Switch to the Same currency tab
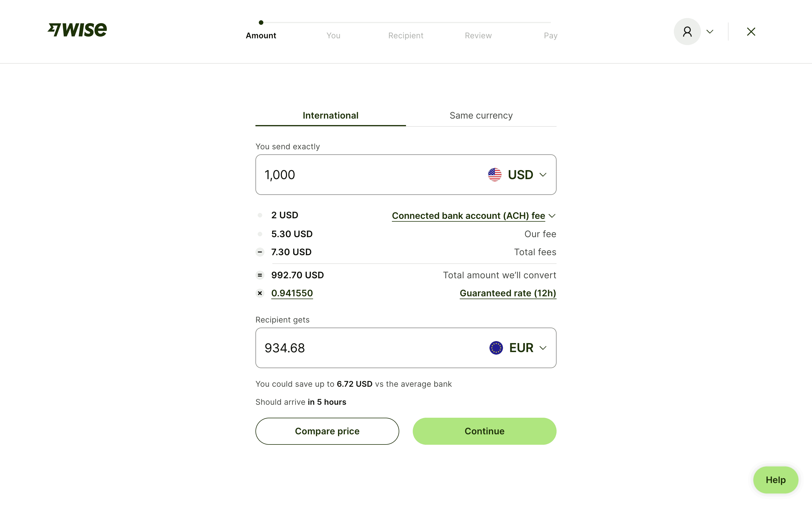 click(x=481, y=116)
